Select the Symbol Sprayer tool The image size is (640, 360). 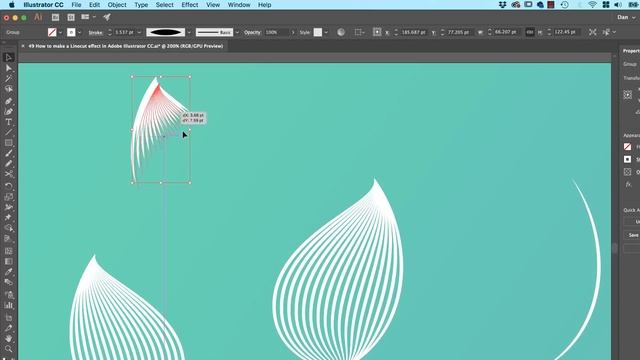(x=9, y=294)
